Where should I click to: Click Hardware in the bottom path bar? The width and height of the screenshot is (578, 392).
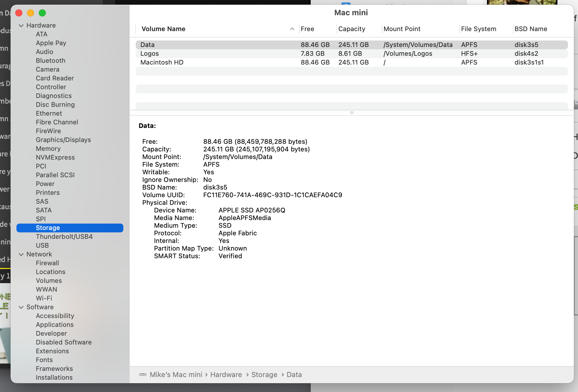(x=226, y=375)
